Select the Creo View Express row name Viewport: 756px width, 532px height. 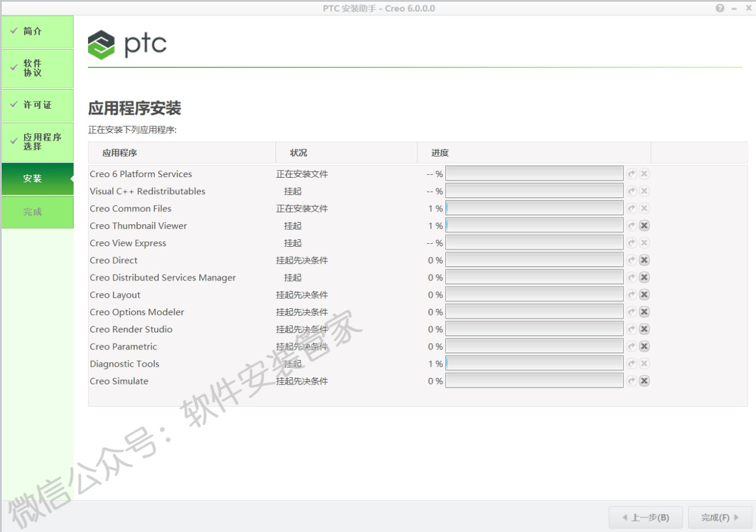[x=128, y=243]
